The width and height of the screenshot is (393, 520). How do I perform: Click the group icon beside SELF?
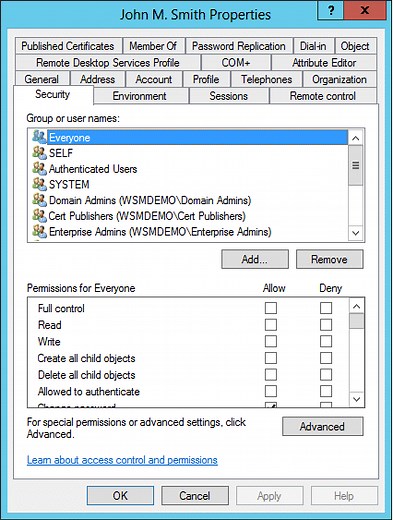pos(39,153)
